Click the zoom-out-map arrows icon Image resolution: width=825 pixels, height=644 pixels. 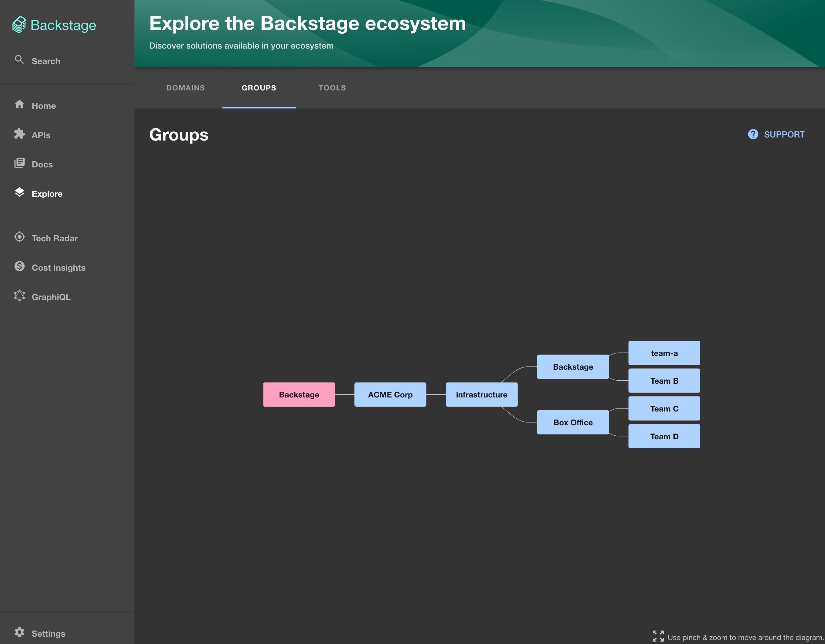pyautogui.click(x=658, y=636)
